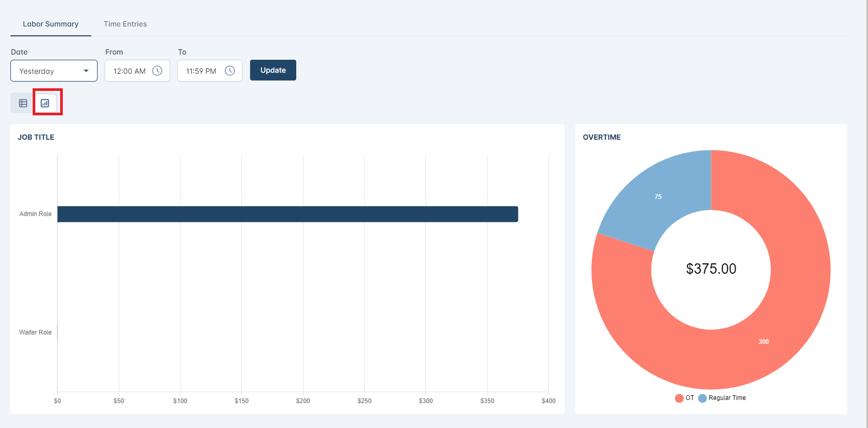Click the 12:00 AM From time field
Image resolution: width=868 pixels, height=428 pixels.
pos(130,71)
